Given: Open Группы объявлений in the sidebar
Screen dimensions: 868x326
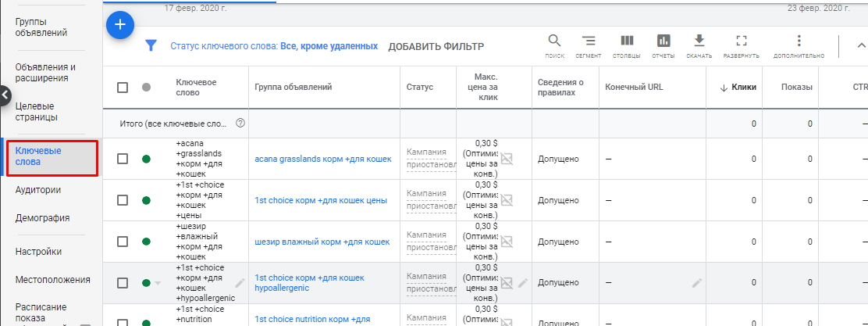Looking at the screenshot, I should (41, 27).
